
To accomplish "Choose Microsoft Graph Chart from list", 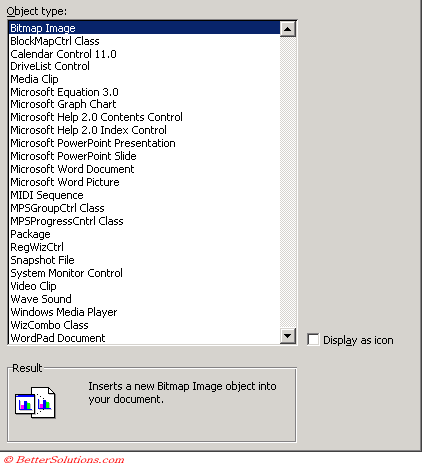I will [144, 104].
